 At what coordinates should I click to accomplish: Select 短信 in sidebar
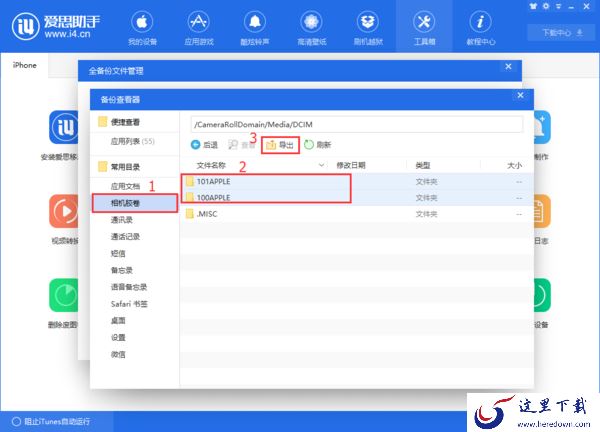coord(118,253)
